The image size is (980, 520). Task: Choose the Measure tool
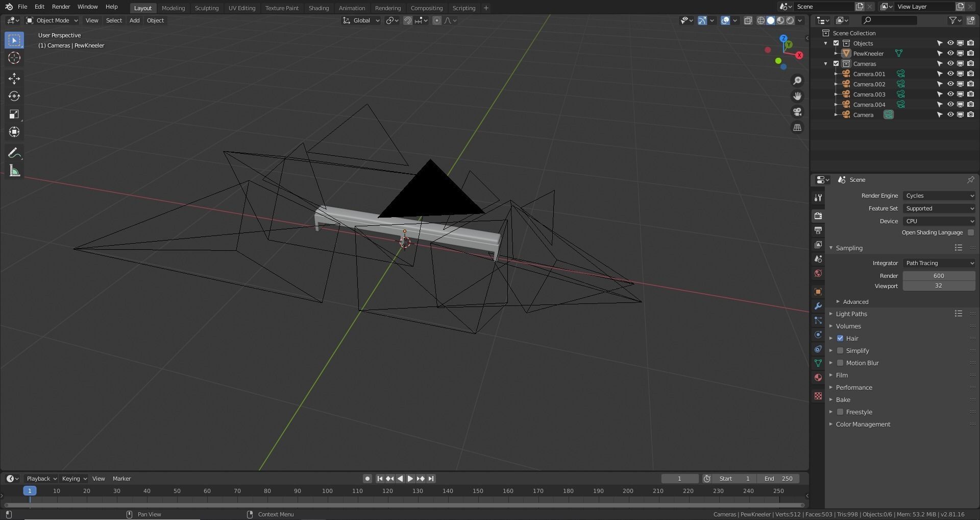click(14, 171)
